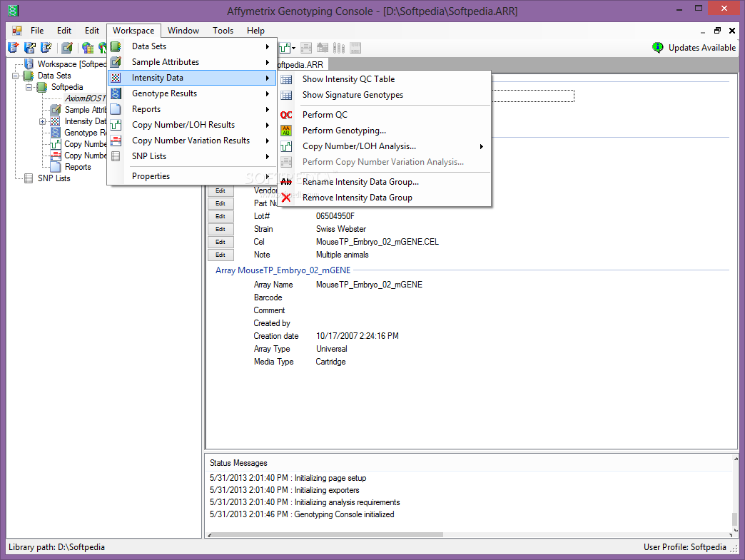Click Intensity Data checkered icon in tree
Image resolution: width=745 pixels, height=560 pixels.
tap(56, 121)
